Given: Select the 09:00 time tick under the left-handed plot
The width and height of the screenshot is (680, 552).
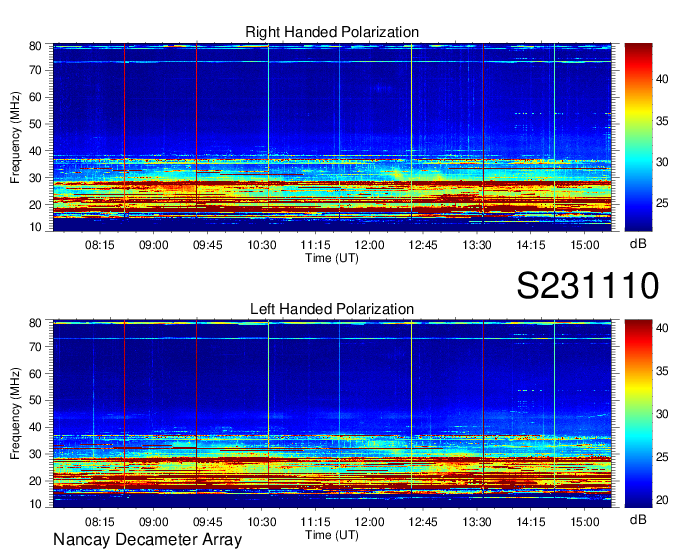Looking at the screenshot, I should (x=154, y=522).
